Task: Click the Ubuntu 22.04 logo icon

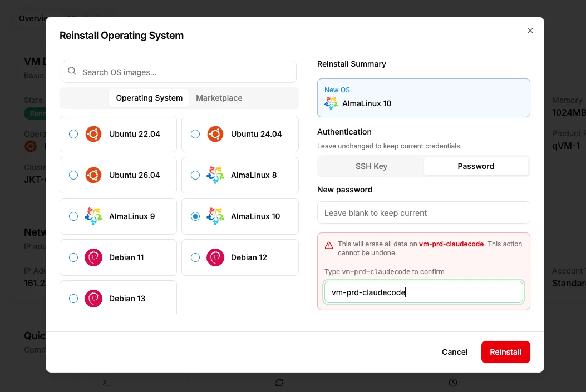Action: pyautogui.click(x=93, y=134)
